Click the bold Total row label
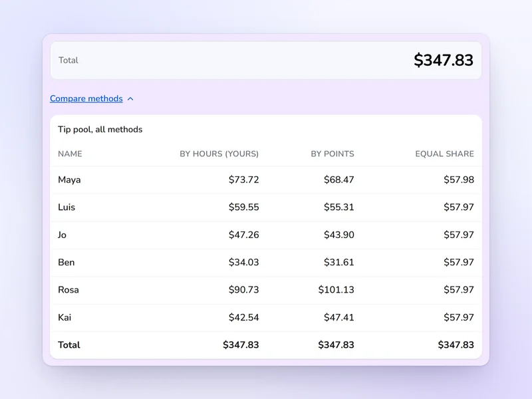The image size is (532, 399). tap(69, 345)
